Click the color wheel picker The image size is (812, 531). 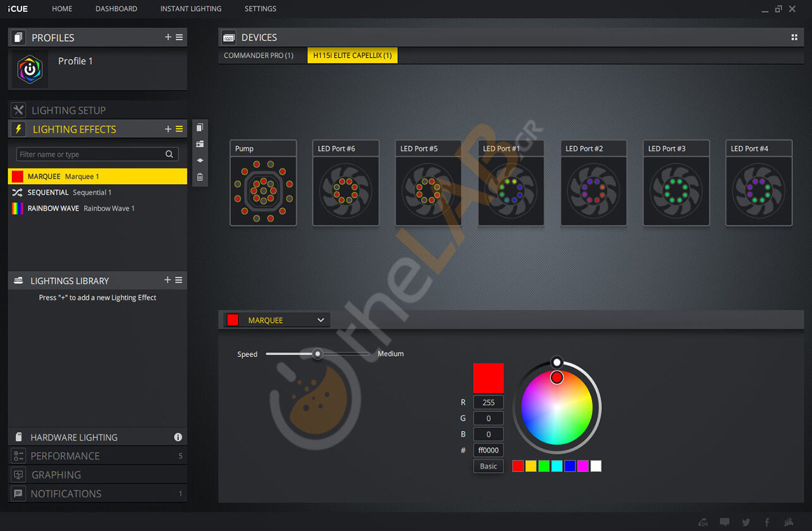[x=557, y=408]
